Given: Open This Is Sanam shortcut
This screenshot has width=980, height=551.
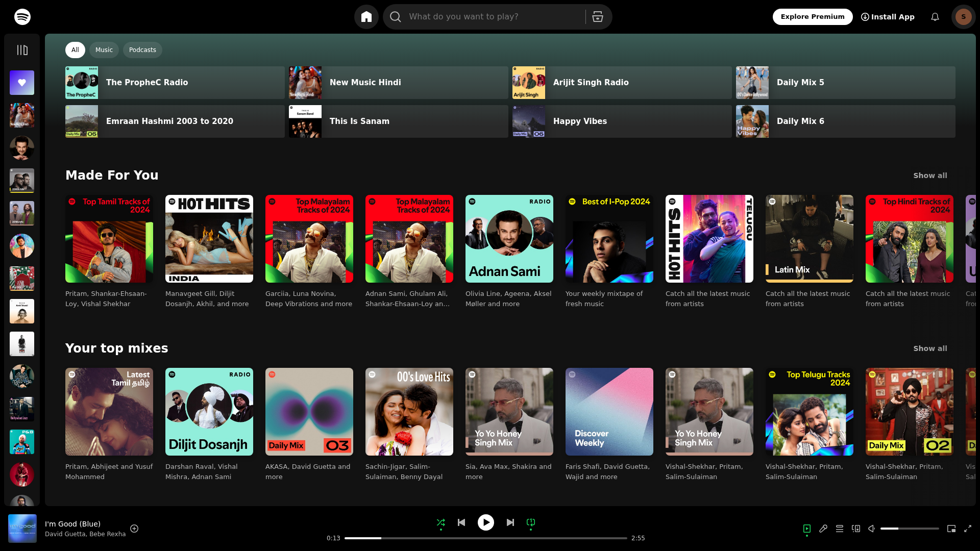Looking at the screenshot, I should point(399,121).
